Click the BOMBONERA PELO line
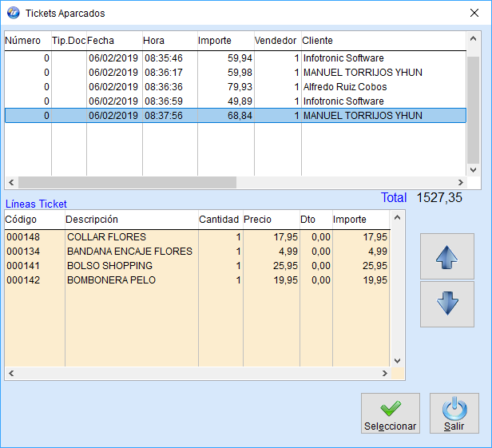Image resolution: width=492 pixels, height=448 pixels. (x=197, y=280)
